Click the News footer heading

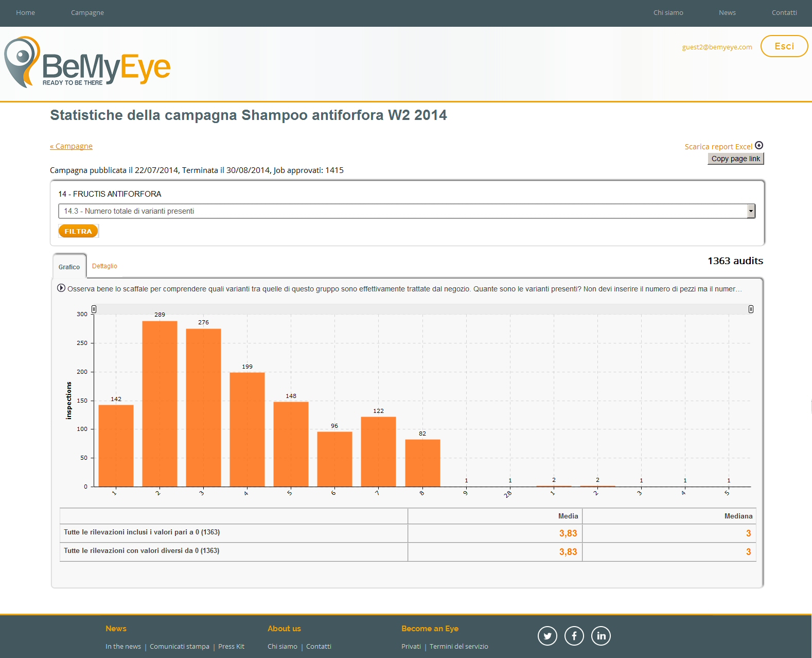click(x=116, y=629)
